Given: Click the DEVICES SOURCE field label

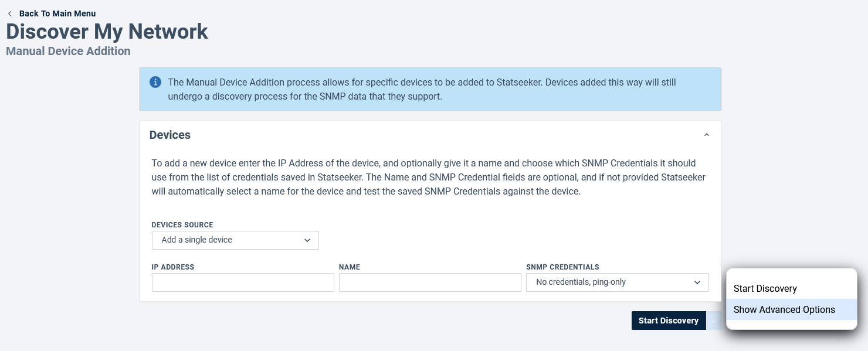Looking at the screenshot, I should [x=182, y=225].
